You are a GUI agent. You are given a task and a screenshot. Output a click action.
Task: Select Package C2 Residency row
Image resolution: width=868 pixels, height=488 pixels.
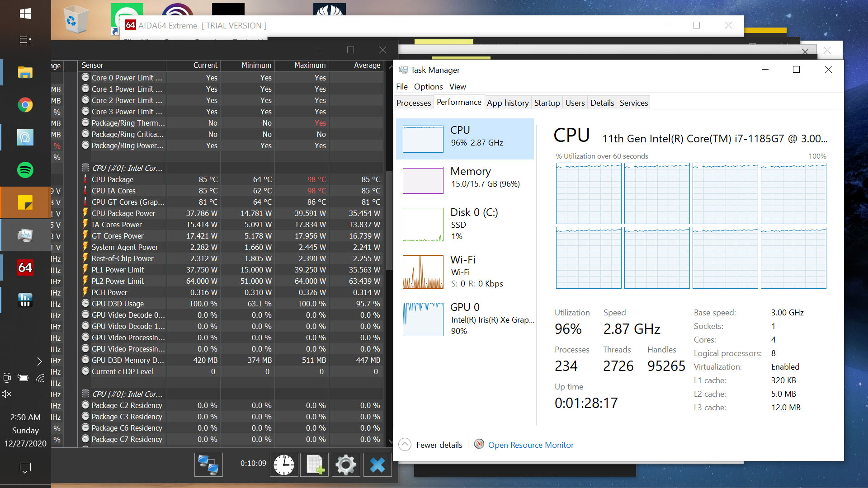tap(231, 405)
